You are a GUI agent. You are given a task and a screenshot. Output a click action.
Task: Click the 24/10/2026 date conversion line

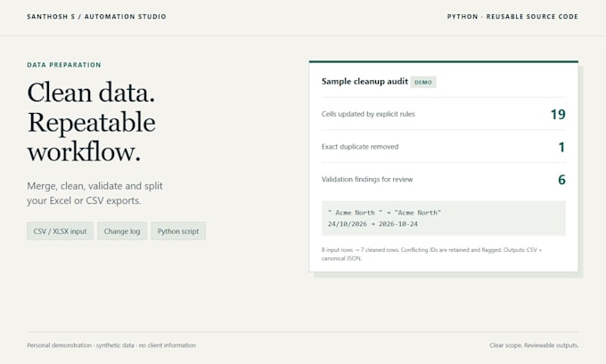point(373,224)
